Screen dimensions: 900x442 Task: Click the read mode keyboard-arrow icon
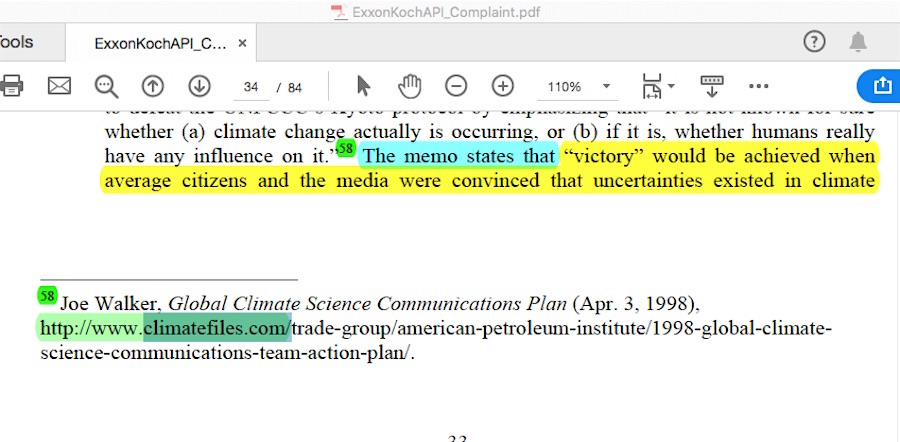tap(711, 86)
